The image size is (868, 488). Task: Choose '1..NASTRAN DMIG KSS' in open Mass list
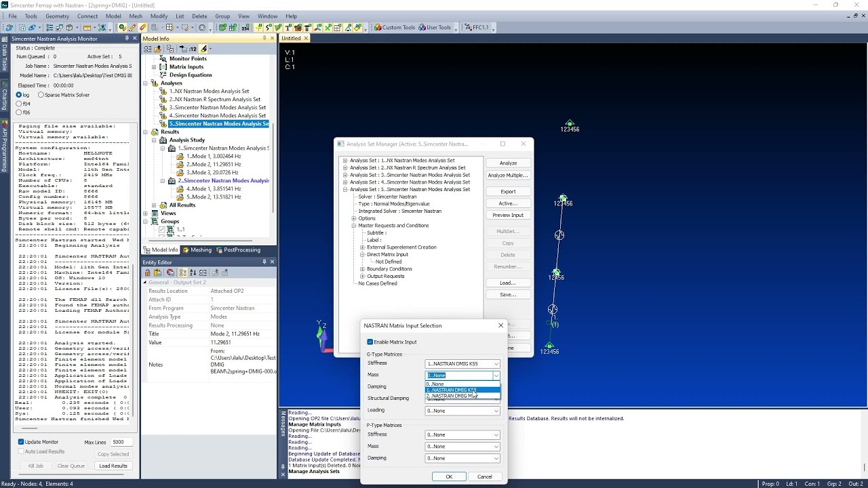pos(462,390)
